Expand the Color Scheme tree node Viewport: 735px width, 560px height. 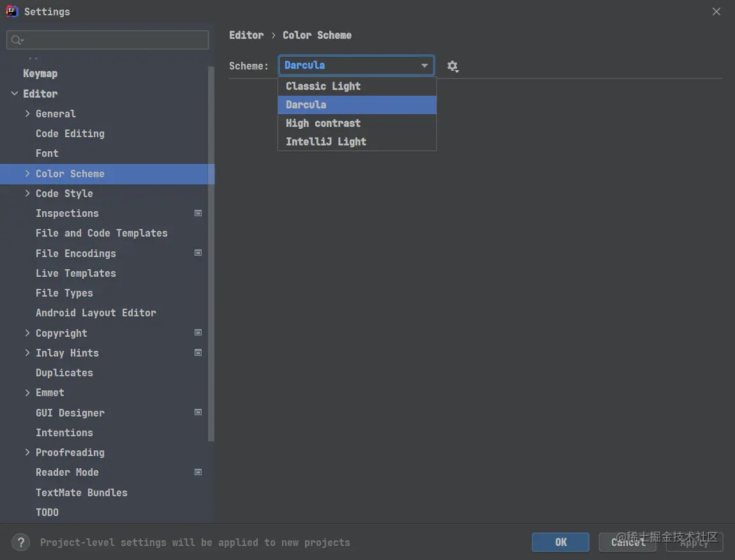27,173
